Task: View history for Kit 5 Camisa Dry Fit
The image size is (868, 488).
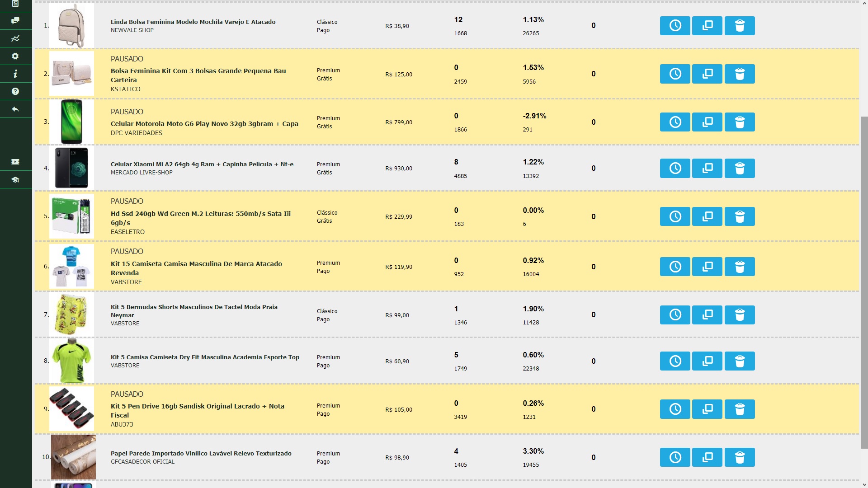Action: (675, 361)
